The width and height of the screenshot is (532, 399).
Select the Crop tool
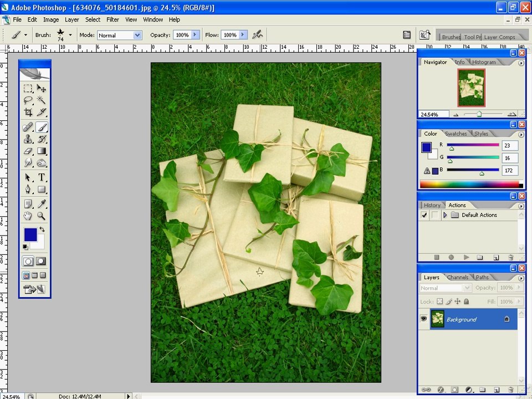point(28,112)
